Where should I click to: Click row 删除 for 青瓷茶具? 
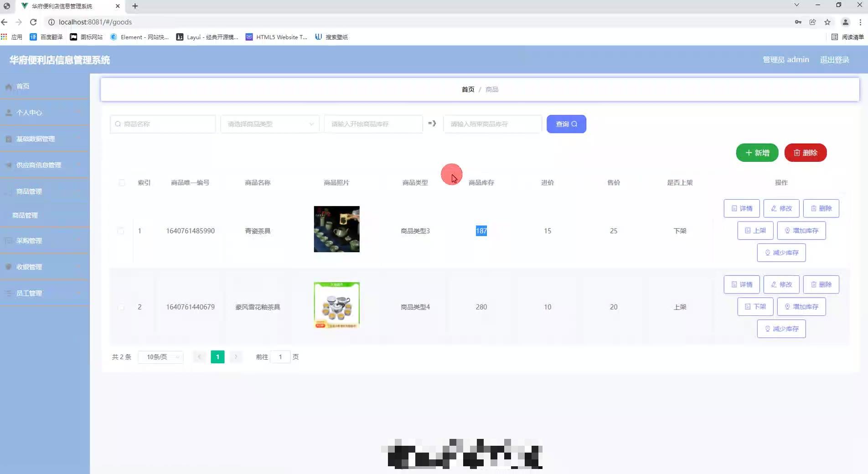[x=821, y=208]
